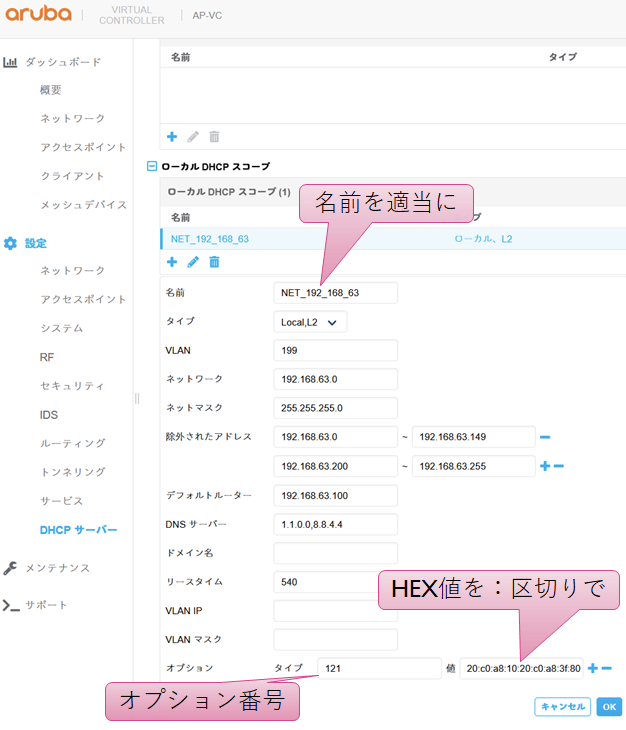
Task: Add another DHCP option row
Action: click(x=592, y=668)
